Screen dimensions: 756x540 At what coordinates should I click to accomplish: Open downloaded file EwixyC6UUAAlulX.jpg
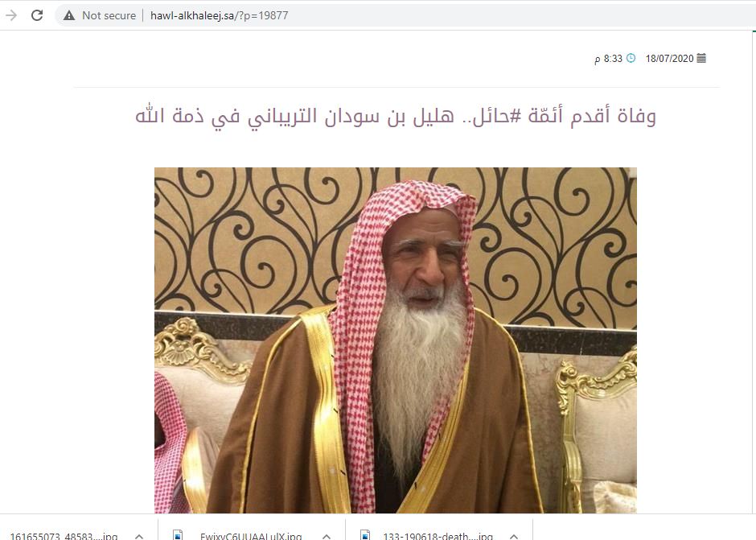(x=251, y=536)
